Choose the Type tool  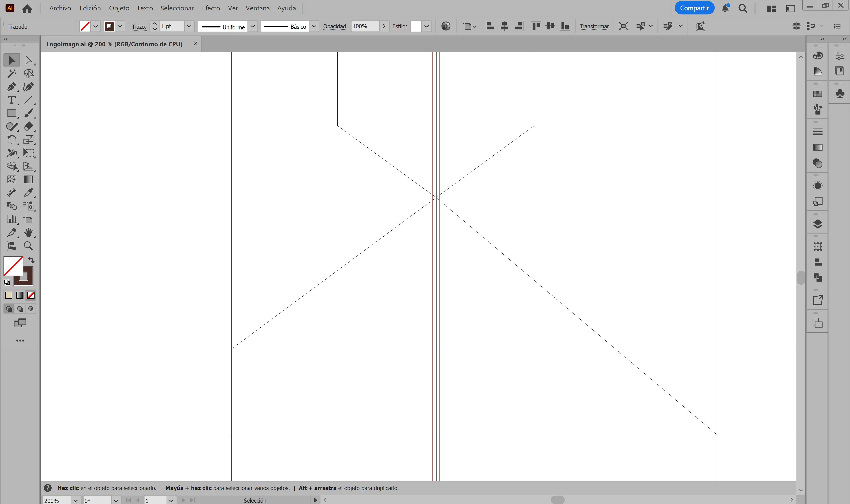pos(11,100)
